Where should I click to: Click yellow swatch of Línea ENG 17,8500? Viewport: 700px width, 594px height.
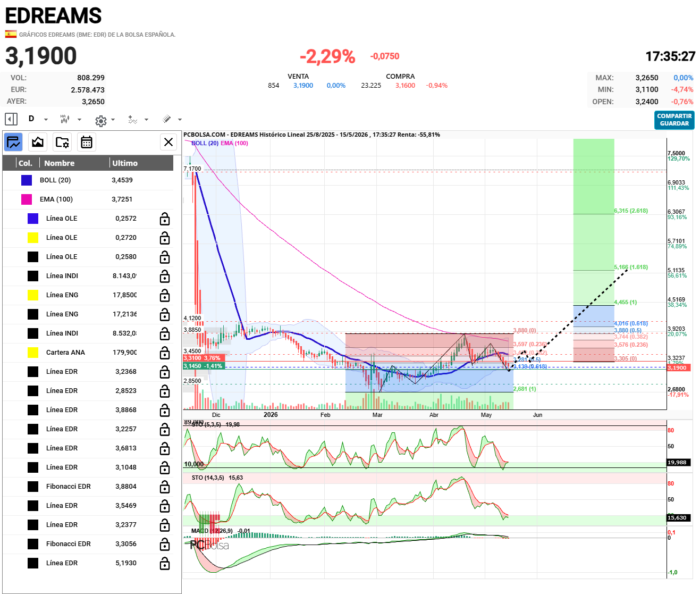coord(33,295)
